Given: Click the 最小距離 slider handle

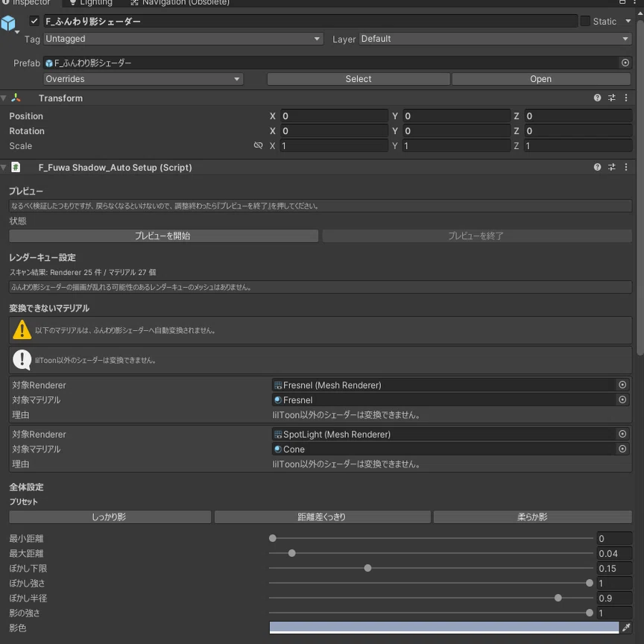Looking at the screenshot, I should (272, 538).
